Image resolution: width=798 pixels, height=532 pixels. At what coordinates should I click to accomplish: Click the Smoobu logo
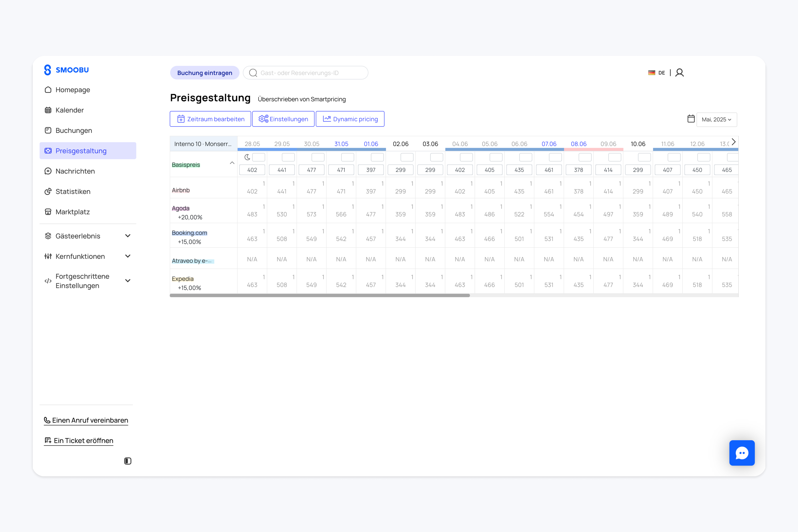(x=66, y=70)
